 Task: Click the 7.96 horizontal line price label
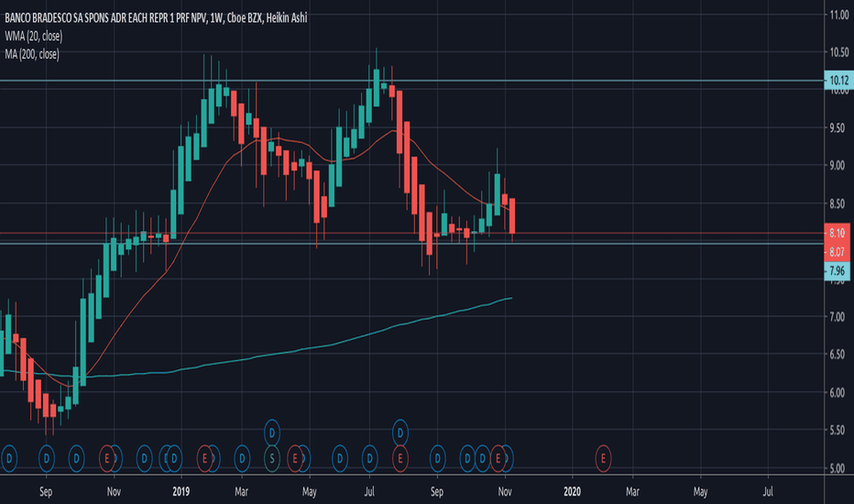pyautogui.click(x=838, y=271)
